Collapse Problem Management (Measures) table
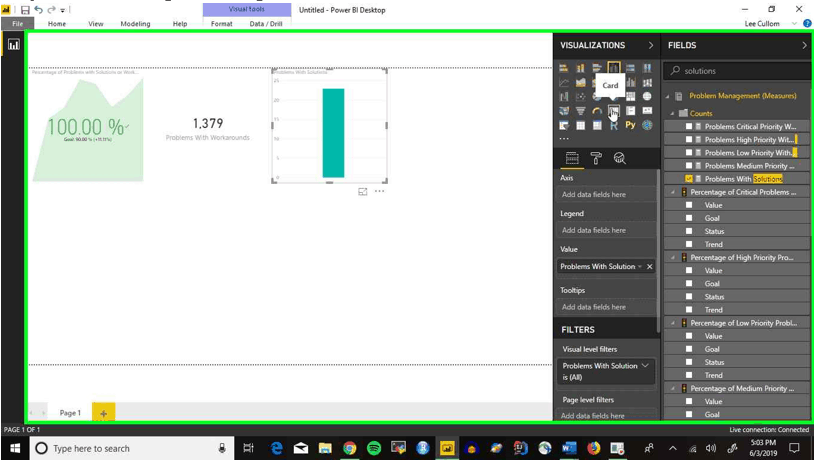815x461 pixels. [668, 96]
